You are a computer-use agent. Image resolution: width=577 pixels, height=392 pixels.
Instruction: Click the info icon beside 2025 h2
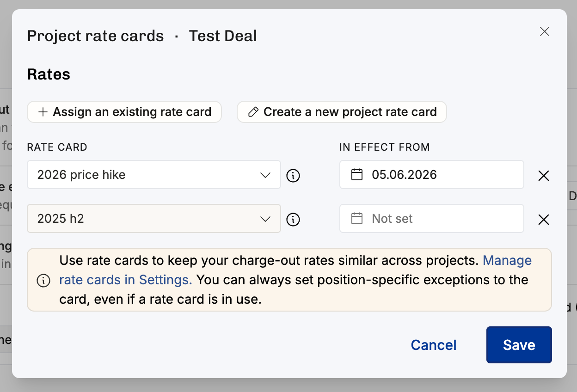(293, 220)
